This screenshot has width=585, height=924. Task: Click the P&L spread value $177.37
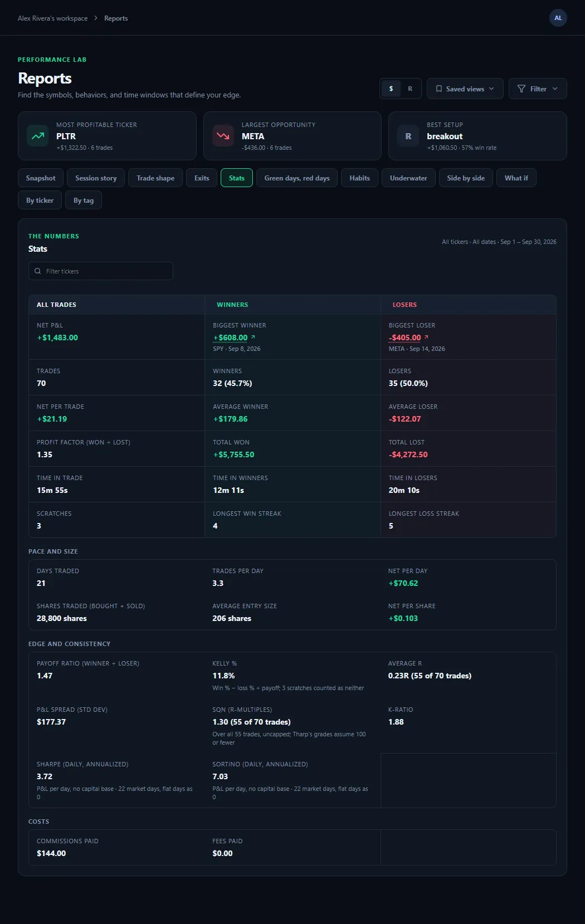coord(51,722)
